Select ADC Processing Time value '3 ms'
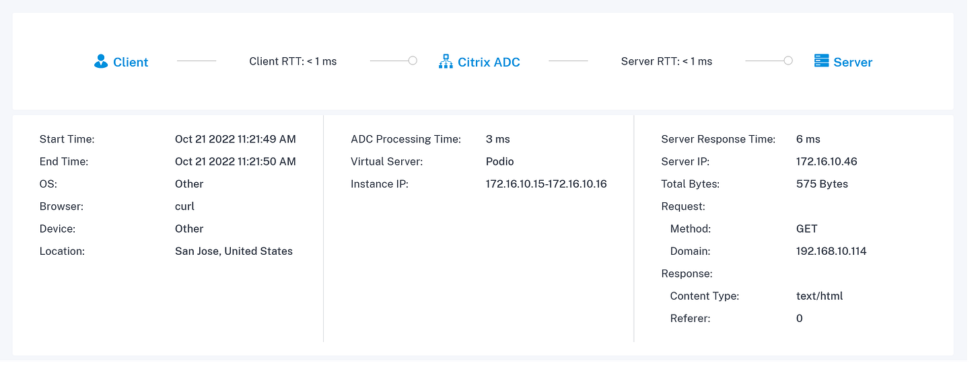Viewport: 980px width, 365px height. [498, 139]
